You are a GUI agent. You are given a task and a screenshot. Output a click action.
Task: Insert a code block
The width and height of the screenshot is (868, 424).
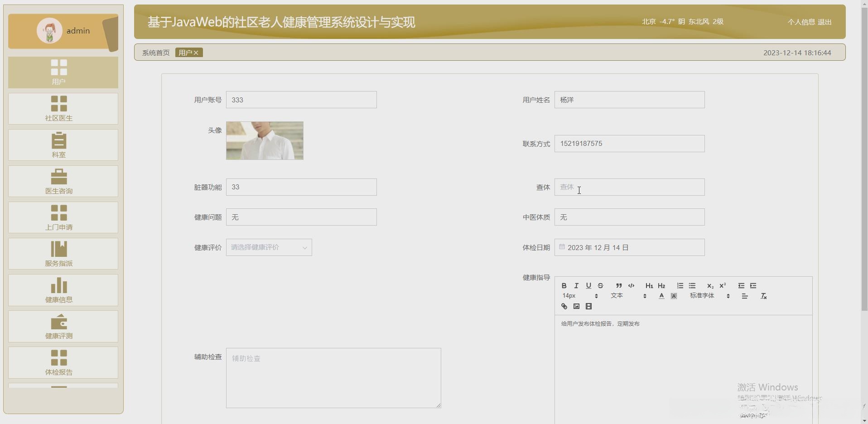point(631,285)
